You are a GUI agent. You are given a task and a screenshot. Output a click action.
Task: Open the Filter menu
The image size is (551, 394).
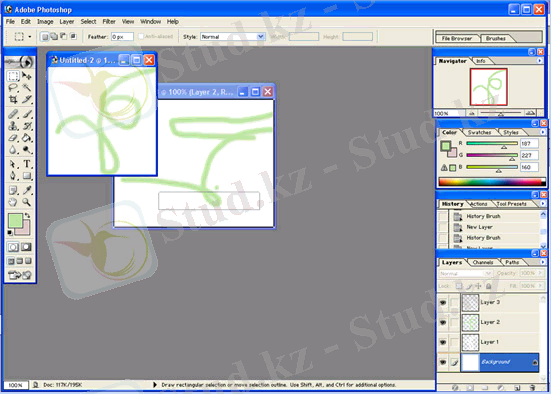(109, 22)
